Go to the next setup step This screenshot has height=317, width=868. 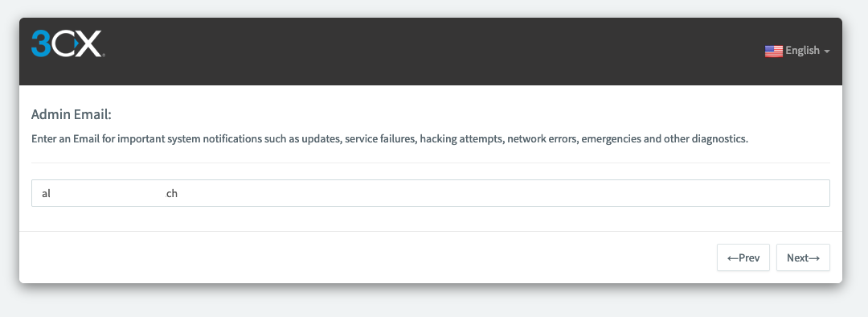point(803,257)
